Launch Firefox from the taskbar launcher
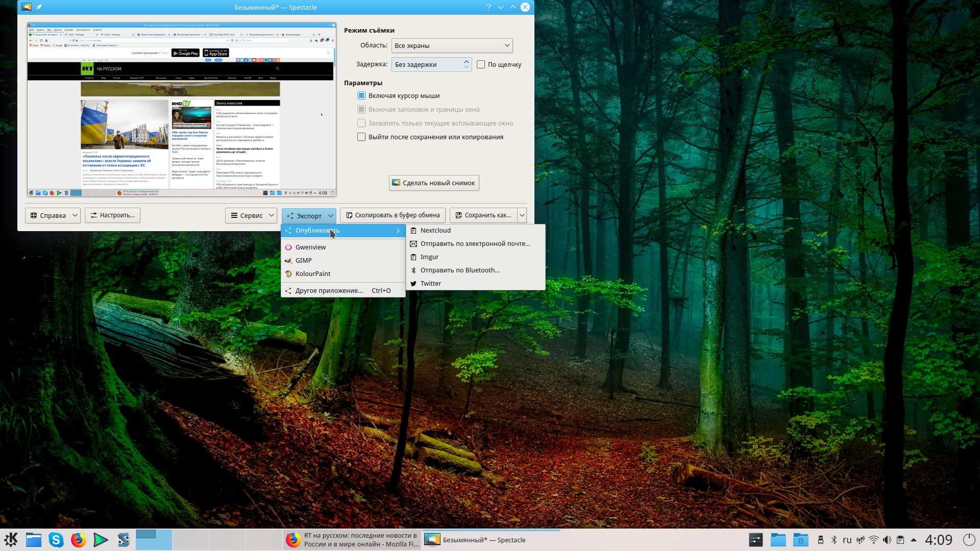The width and height of the screenshot is (980, 551). (78, 540)
